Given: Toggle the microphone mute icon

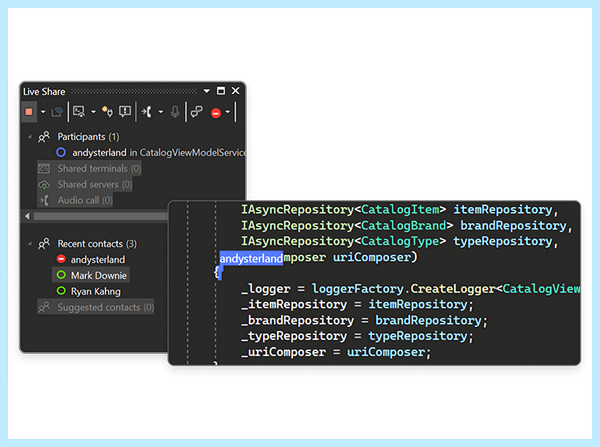Looking at the screenshot, I should coord(175,112).
